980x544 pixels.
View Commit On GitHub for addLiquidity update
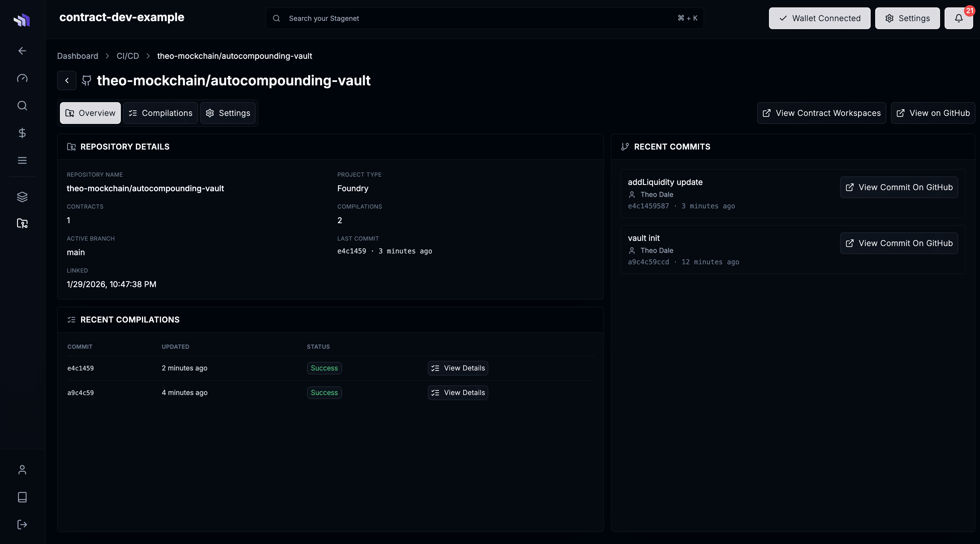(x=899, y=187)
